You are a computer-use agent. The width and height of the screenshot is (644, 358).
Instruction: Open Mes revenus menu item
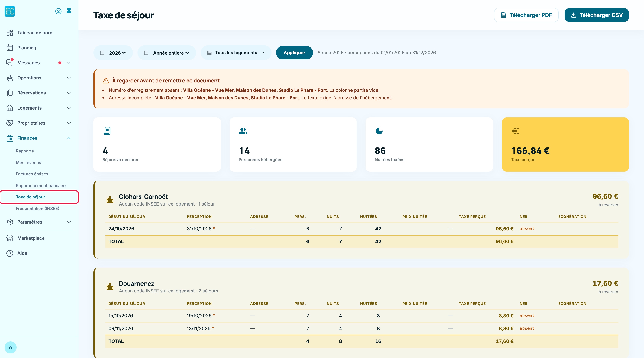(28, 163)
